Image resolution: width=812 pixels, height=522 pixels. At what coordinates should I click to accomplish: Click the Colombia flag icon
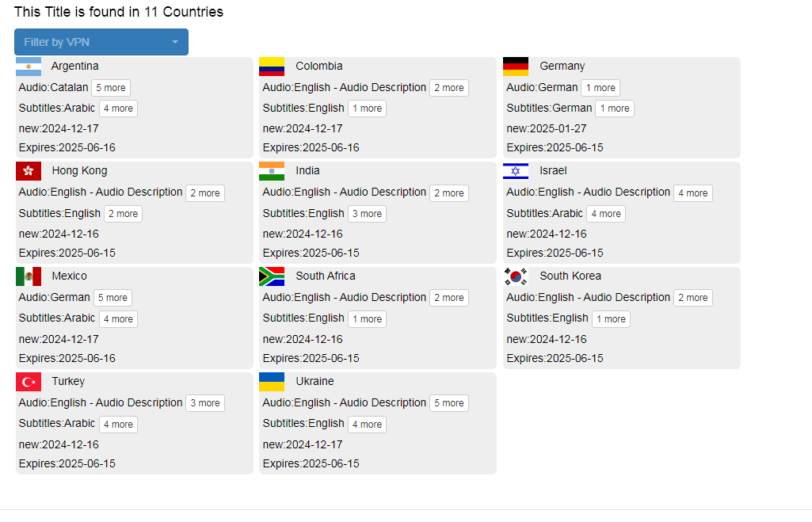[x=272, y=67]
